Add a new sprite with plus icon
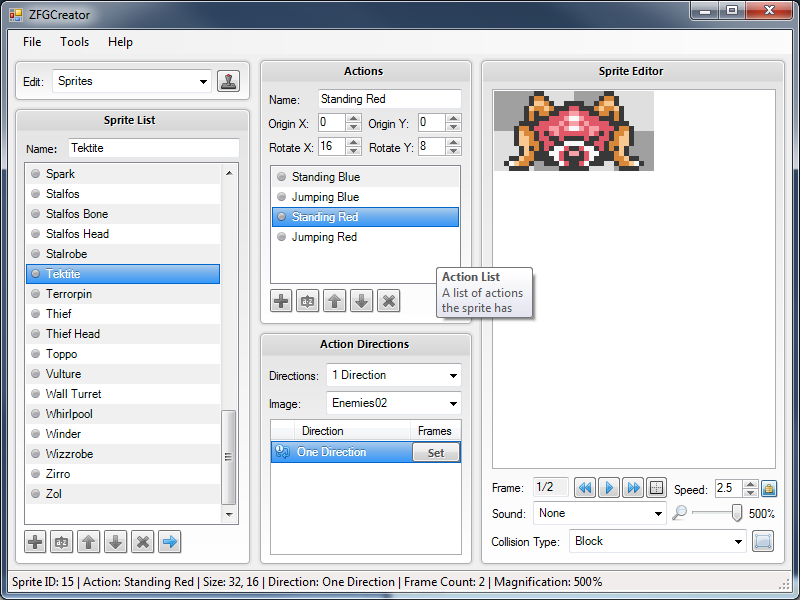 pos(35,542)
